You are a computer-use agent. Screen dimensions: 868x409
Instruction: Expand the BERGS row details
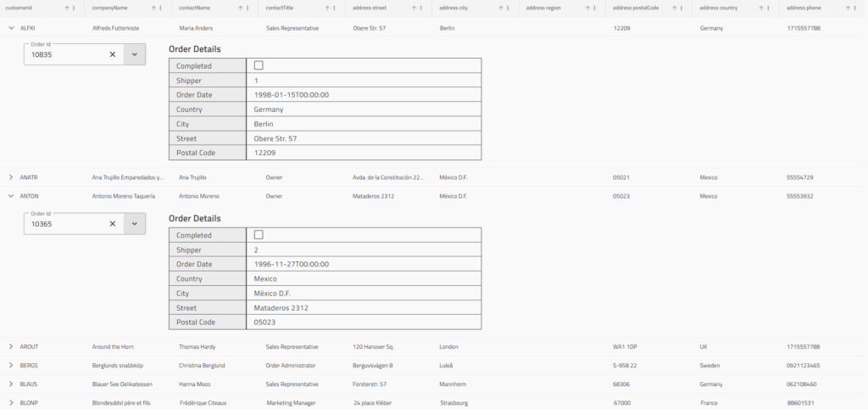tap(11, 366)
